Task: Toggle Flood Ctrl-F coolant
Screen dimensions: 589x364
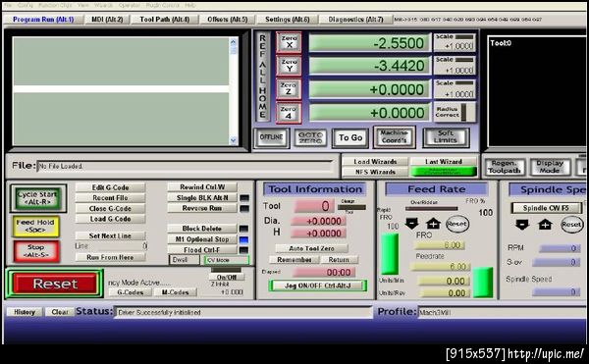Action: click(202, 250)
